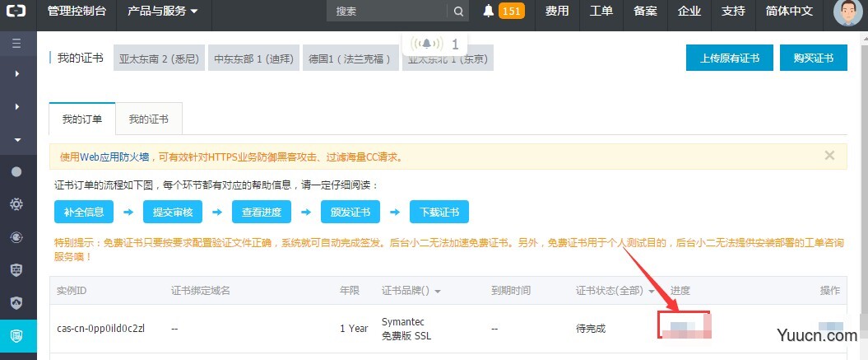This screenshot has height=360, width=868.
Task: Click the 提交审核 step button
Action: pos(173,212)
